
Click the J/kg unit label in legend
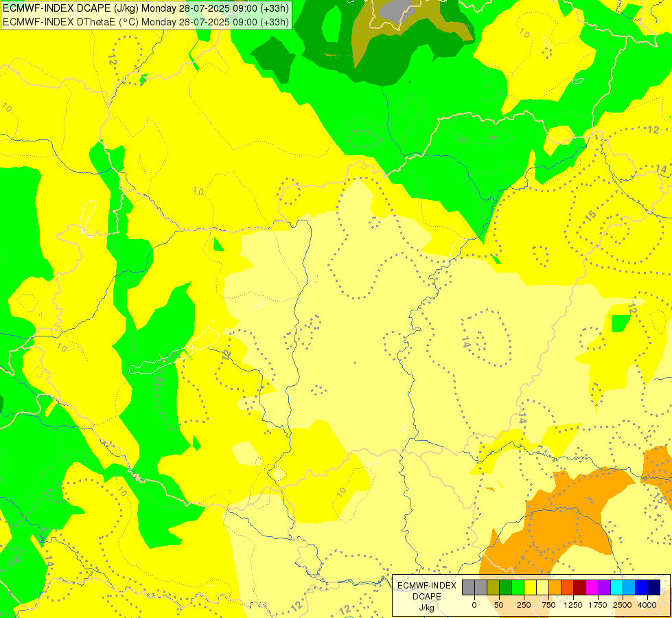coord(427,608)
